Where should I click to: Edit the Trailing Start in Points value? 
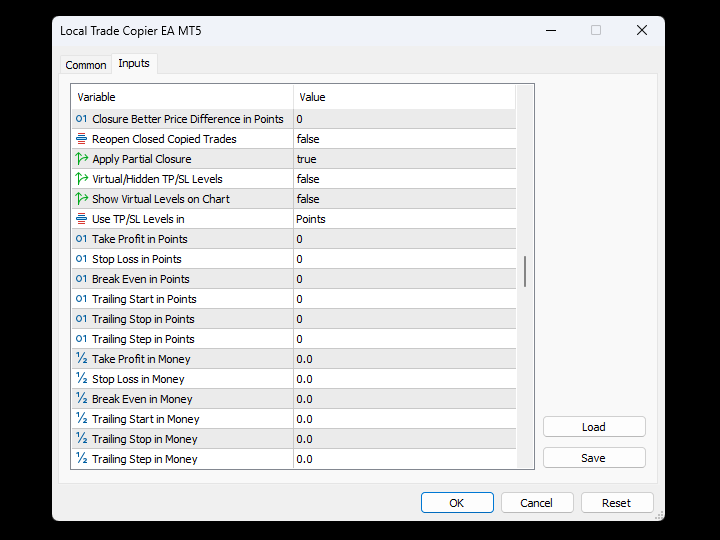coord(405,298)
